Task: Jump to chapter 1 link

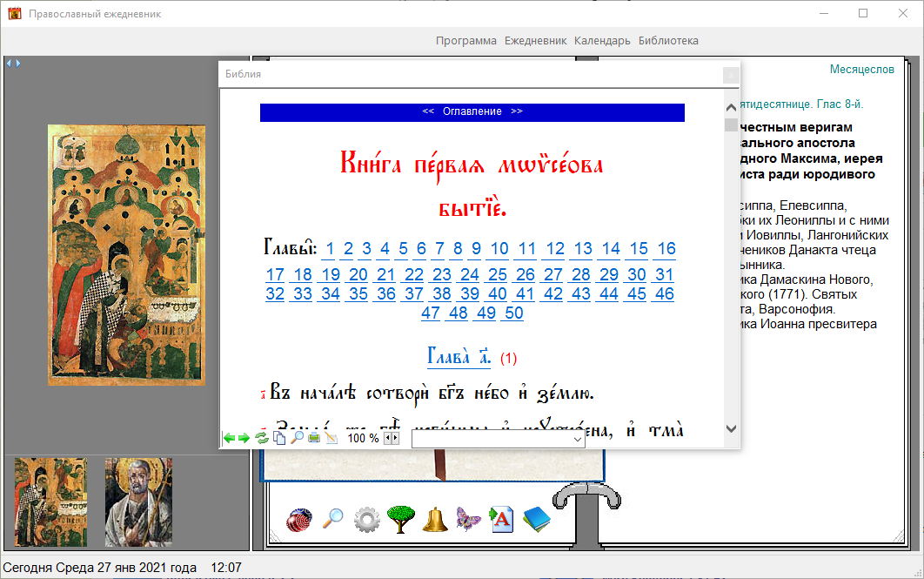Action: 330,249
